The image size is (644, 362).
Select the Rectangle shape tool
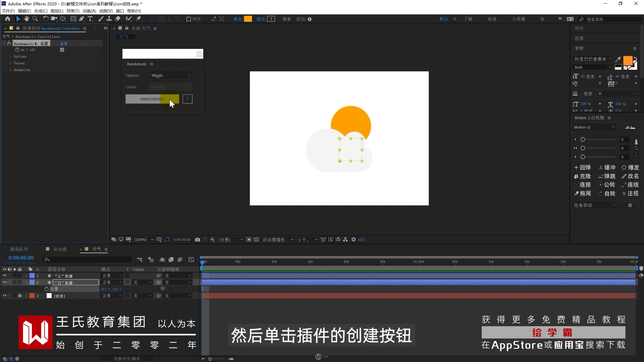[x=73, y=19]
